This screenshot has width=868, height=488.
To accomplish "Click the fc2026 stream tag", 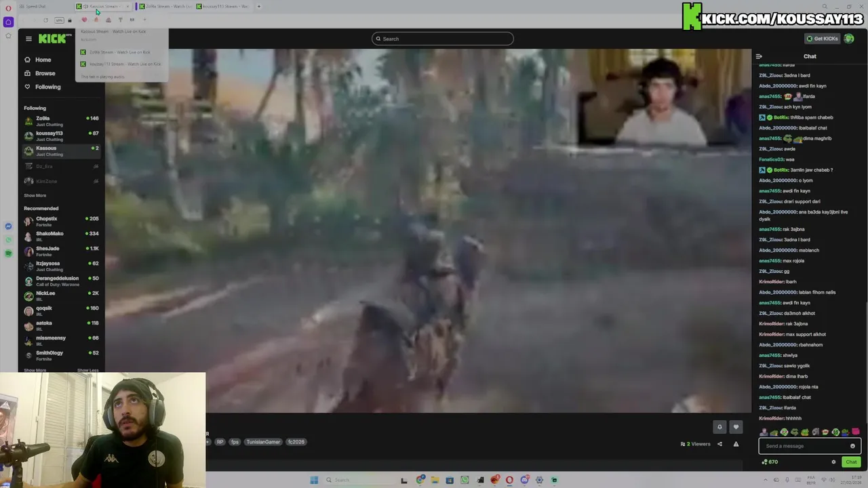I will [x=296, y=442].
